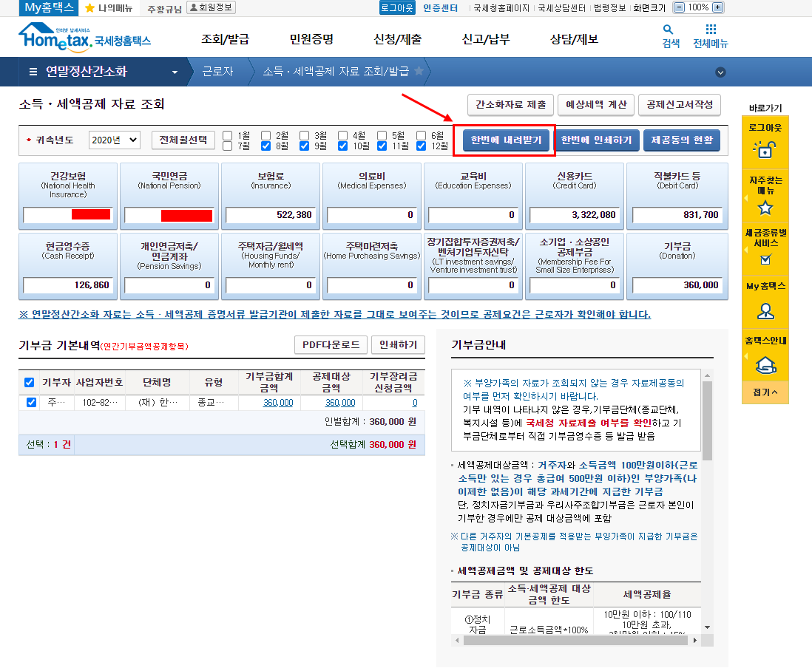Collapse the sidebar with 접기 button
The image size is (812, 671).
765,392
